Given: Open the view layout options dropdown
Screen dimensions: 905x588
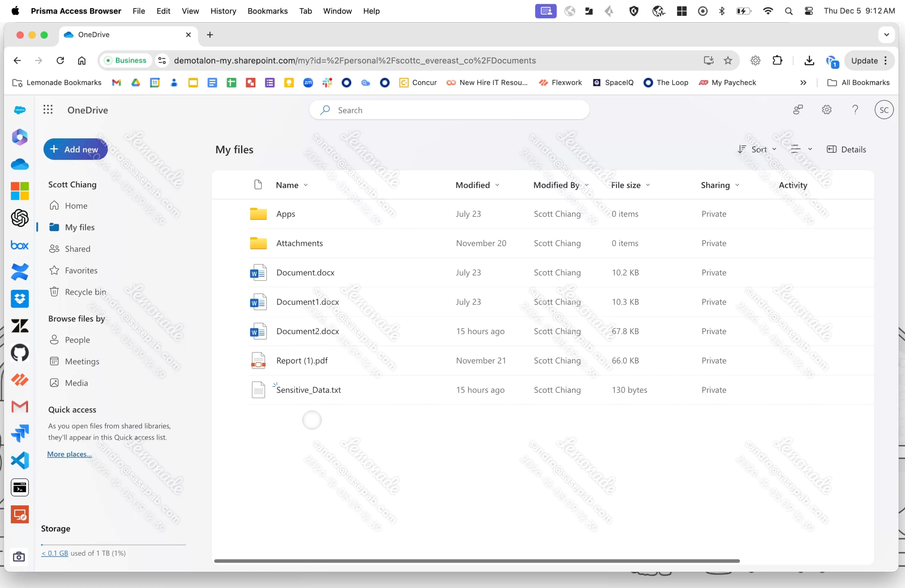Looking at the screenshot, I should coord(801,149).
